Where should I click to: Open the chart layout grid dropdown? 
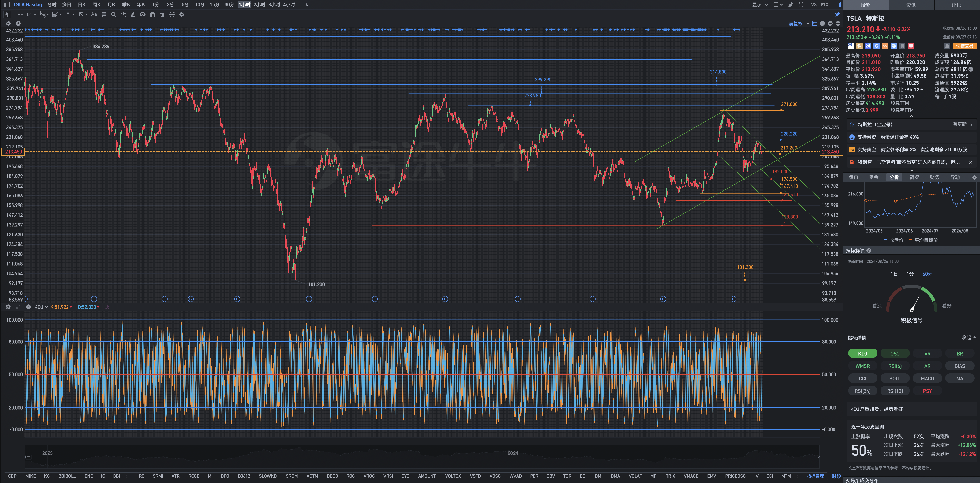tap(778, 4)
